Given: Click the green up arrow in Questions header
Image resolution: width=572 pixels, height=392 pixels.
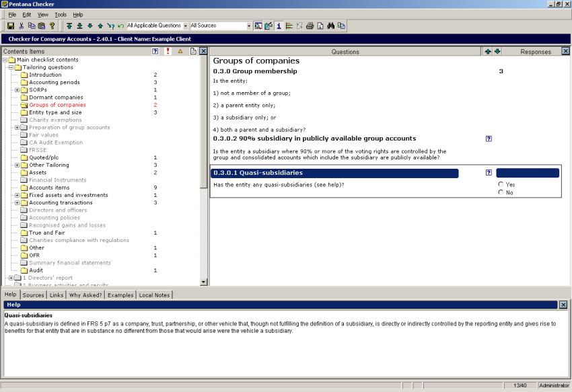Looking at the screenshot, I should tap(488, 51).
